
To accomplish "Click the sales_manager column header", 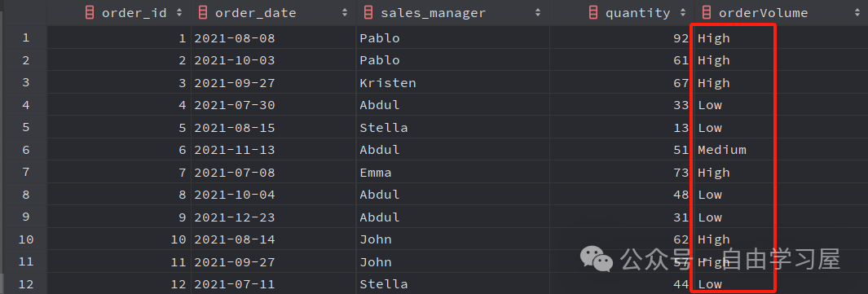I will [x=453, y=13].
